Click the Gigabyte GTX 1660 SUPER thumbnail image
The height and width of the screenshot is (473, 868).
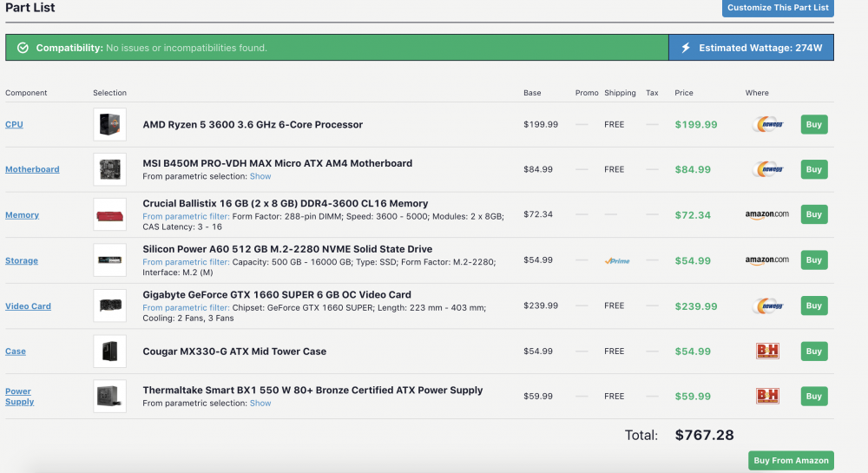coord(110,305)
